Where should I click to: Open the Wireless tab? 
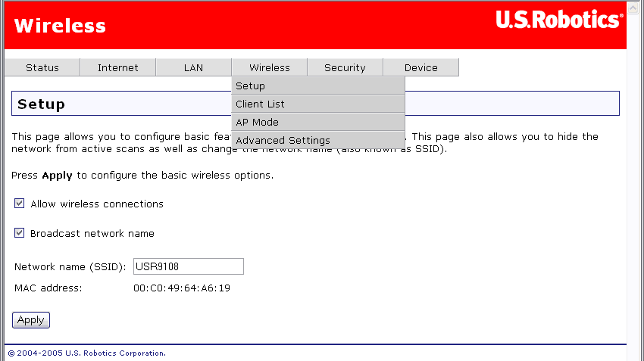click(270, 67)
